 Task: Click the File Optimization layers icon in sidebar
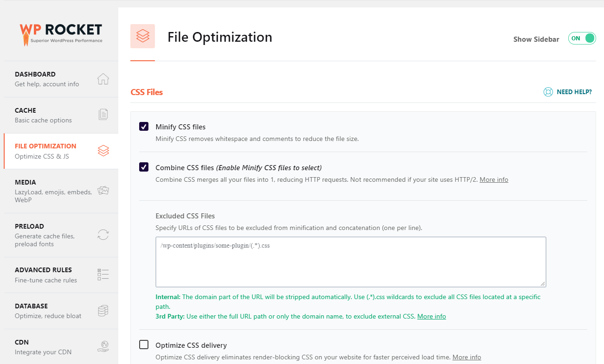[x=103, y=151]
